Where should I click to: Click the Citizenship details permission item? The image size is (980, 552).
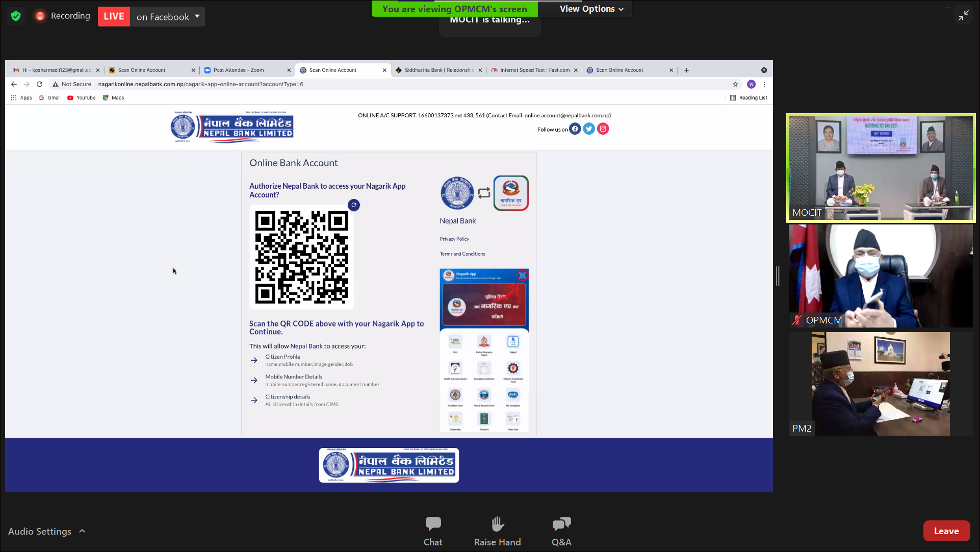(294, 400)
